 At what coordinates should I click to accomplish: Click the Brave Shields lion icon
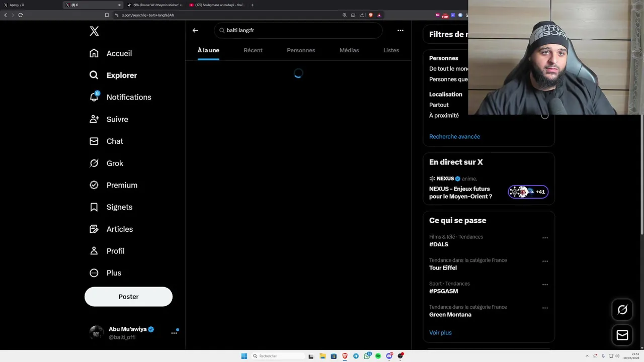[x=371, y=15]
